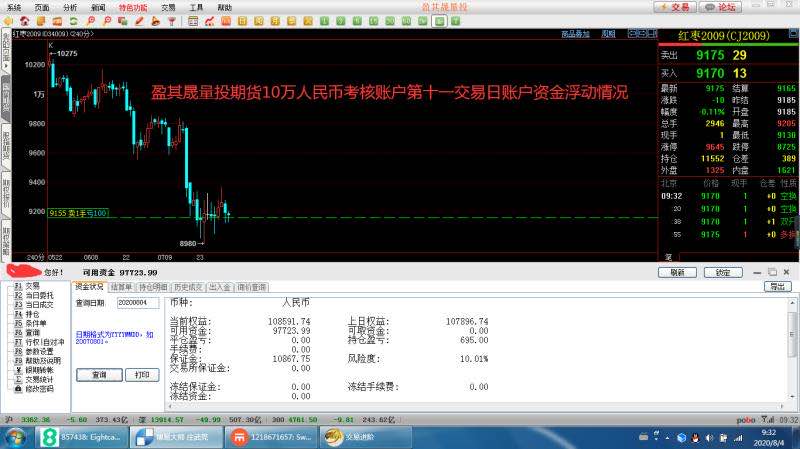This screenshot has width=800, height=449.
Task: Switch to the 持仓明细 tab
Action: tap(153, 287)
